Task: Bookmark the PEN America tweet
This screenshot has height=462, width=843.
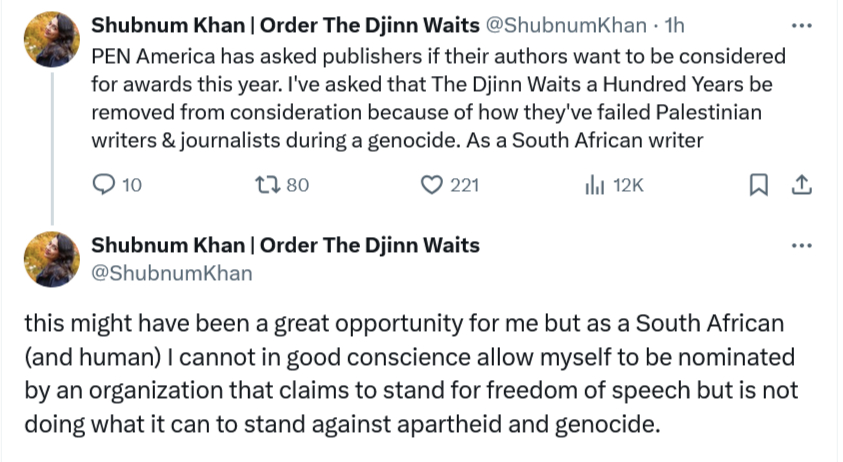Action: pos(758,185)
